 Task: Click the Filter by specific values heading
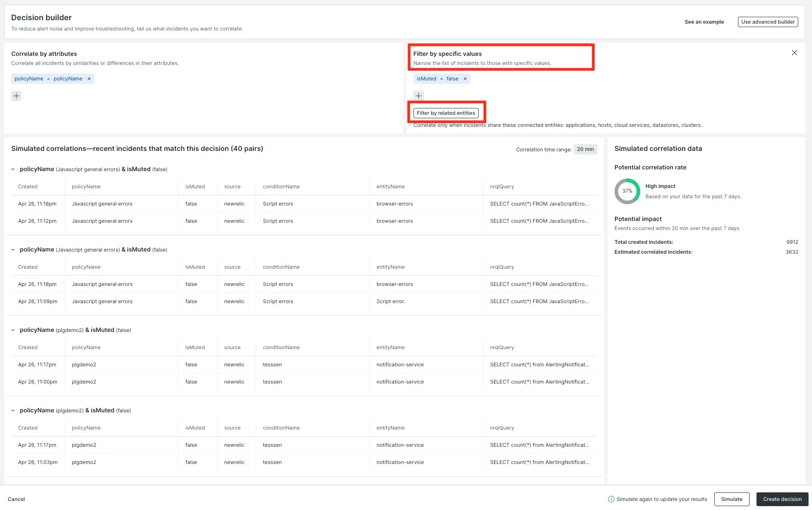pyautogui.click(x=448, y=54)
